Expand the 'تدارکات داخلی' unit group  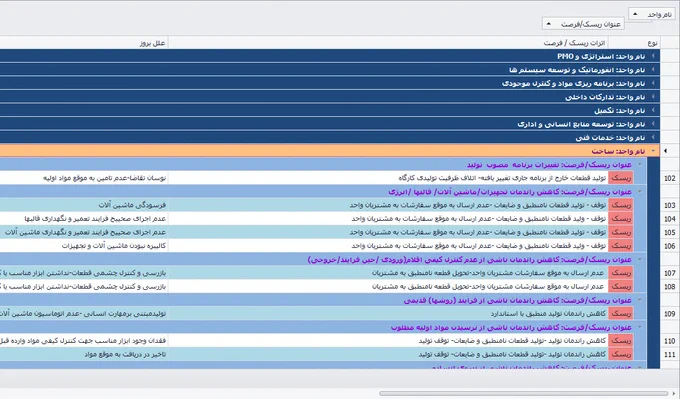653,97
